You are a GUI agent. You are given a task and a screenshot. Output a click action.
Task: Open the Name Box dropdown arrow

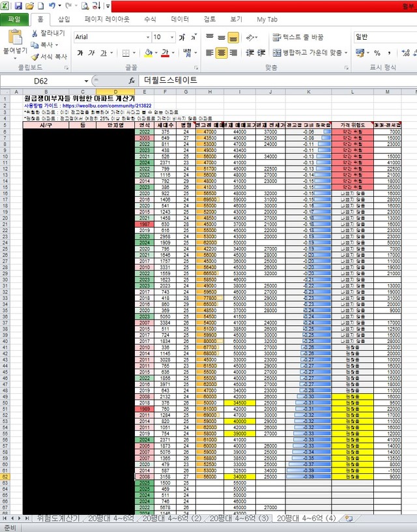click(86, 81)
